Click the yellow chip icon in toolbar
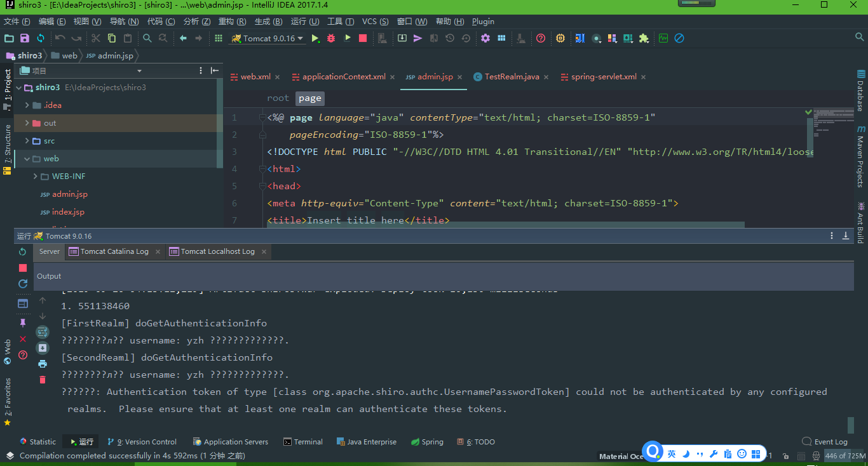The height and width of the screenshot is (466, 868). (x=560, y=38)
